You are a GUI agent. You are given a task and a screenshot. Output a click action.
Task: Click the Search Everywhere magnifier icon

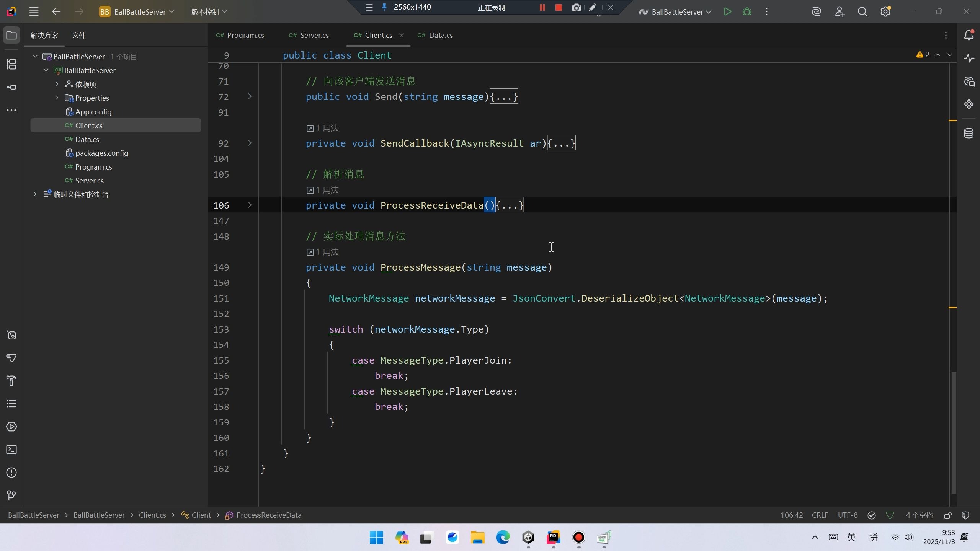[862, 12]
